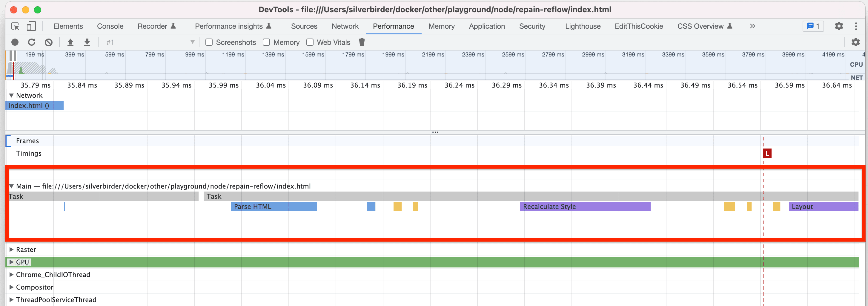Image resolution: width=868 pixels, height=306 pixels.
Task: Show hidden panels via the chevron
Action: (752, 26)
